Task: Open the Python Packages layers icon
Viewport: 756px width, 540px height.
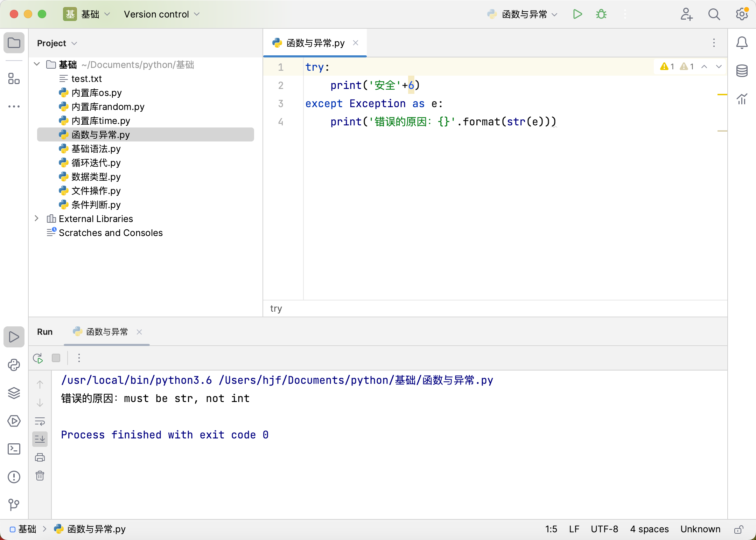Action: 14,393
